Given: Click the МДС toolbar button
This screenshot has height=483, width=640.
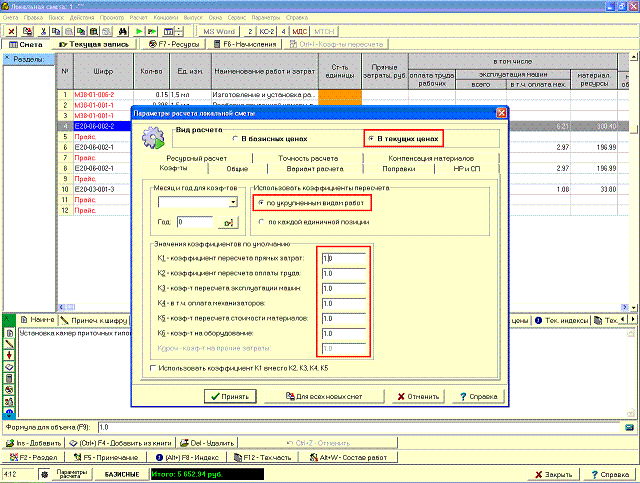Looking at the screenshot, I should (x=298, y=32).
